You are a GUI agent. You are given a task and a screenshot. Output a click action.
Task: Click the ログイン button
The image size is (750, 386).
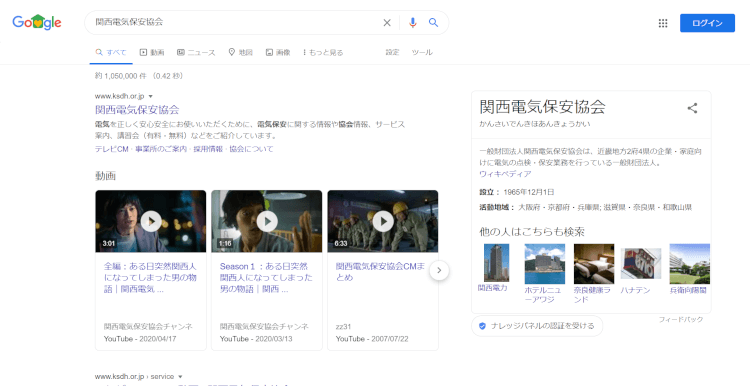[x=707, y=23]
